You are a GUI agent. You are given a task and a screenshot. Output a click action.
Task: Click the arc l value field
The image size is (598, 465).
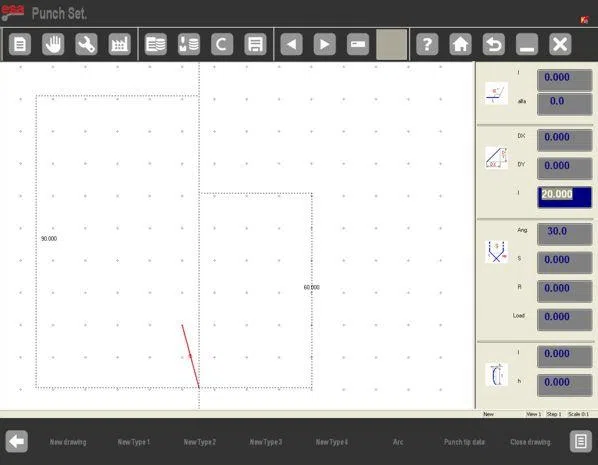click(564, 356)
